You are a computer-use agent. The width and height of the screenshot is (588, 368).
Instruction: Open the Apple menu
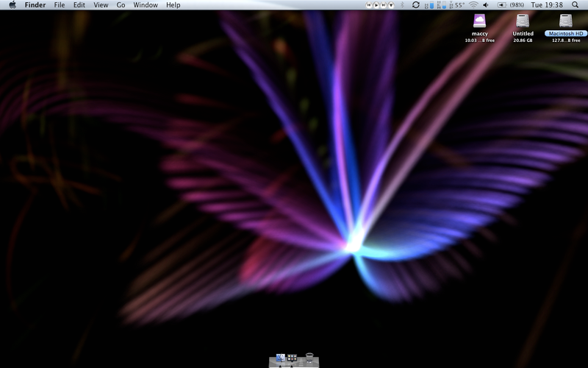click(x=12, y=5)
